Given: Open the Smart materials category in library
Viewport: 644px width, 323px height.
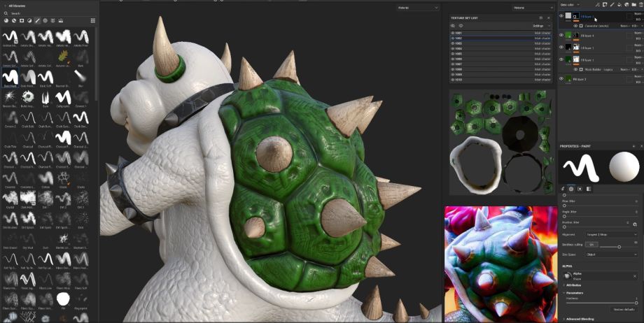Looking at the screenshot, I should pyautogui.click(x=14, y=20).
